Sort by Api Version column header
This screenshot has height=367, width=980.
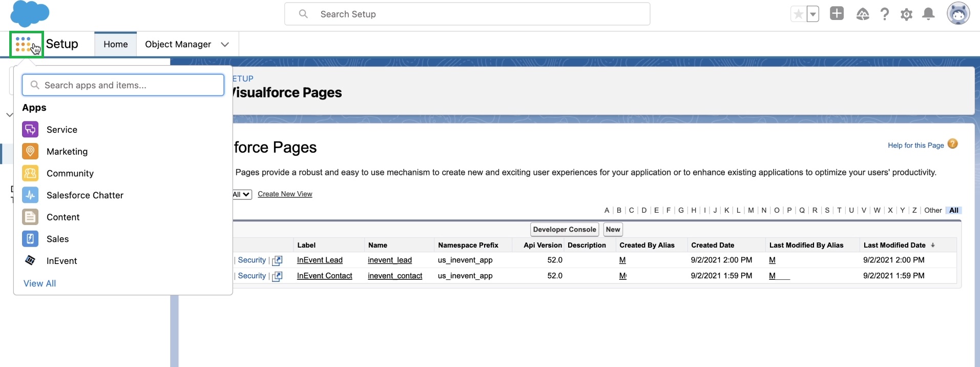(543, 245)
